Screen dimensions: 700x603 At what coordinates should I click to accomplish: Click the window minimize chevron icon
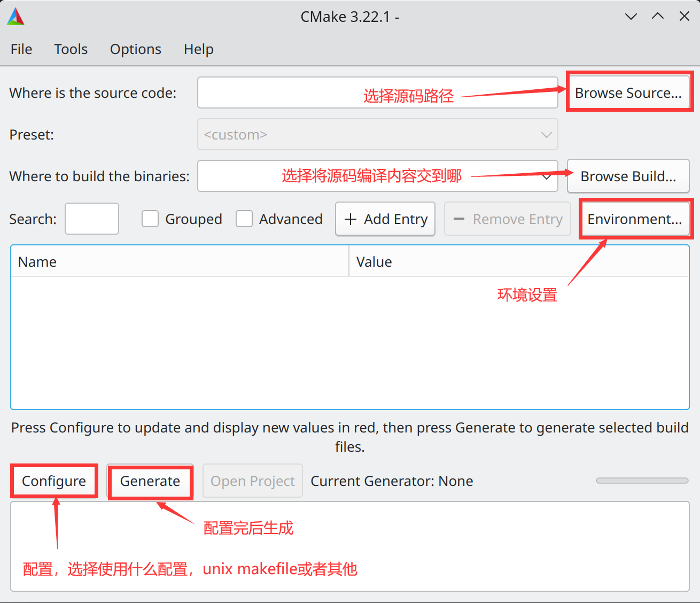(631, 17)
